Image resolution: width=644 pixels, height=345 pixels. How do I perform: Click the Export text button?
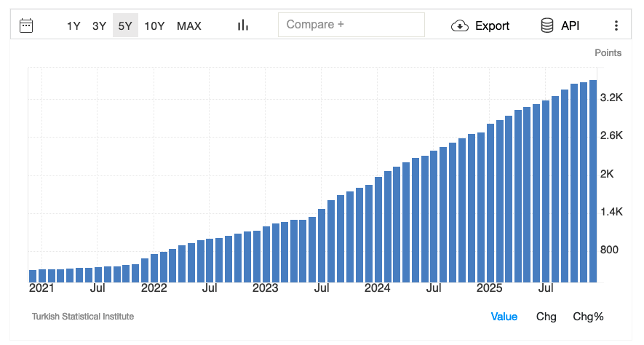[492, 25]
